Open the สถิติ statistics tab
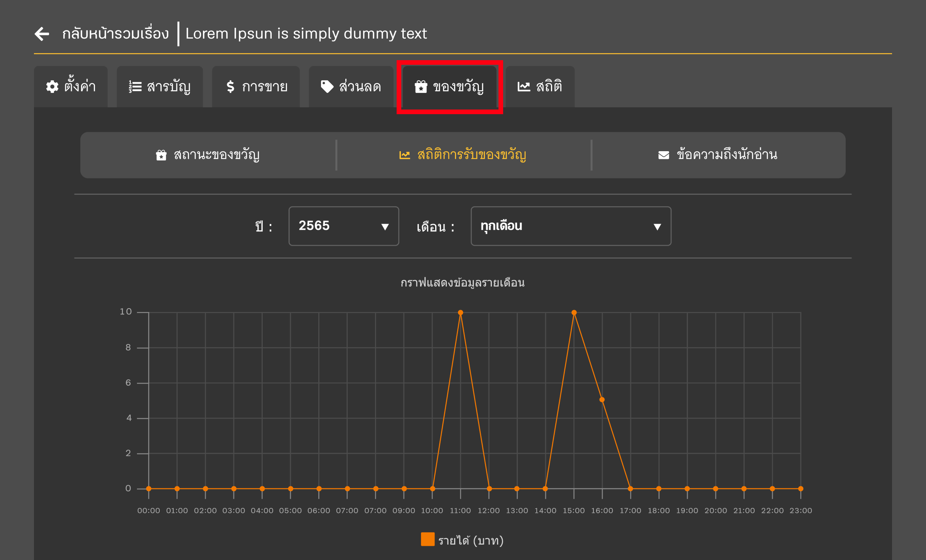This screenshot has width=926, height=560. pos(540,86)
